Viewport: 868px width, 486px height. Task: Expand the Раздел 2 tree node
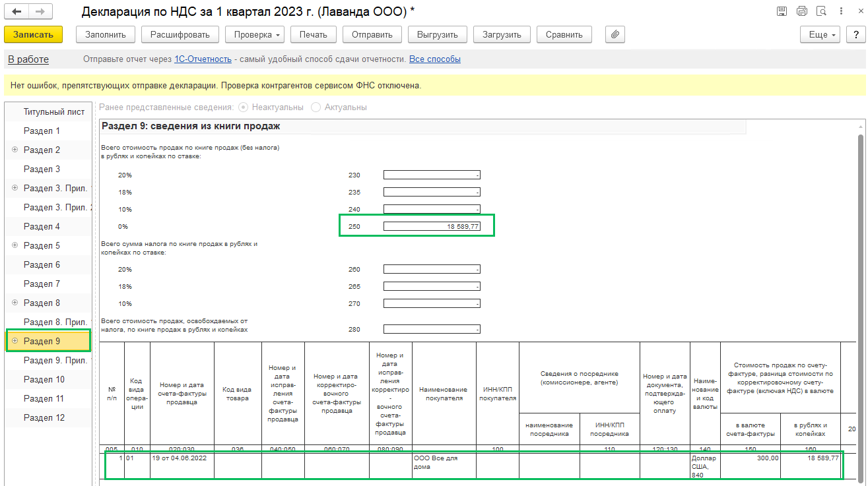point(15,150)
